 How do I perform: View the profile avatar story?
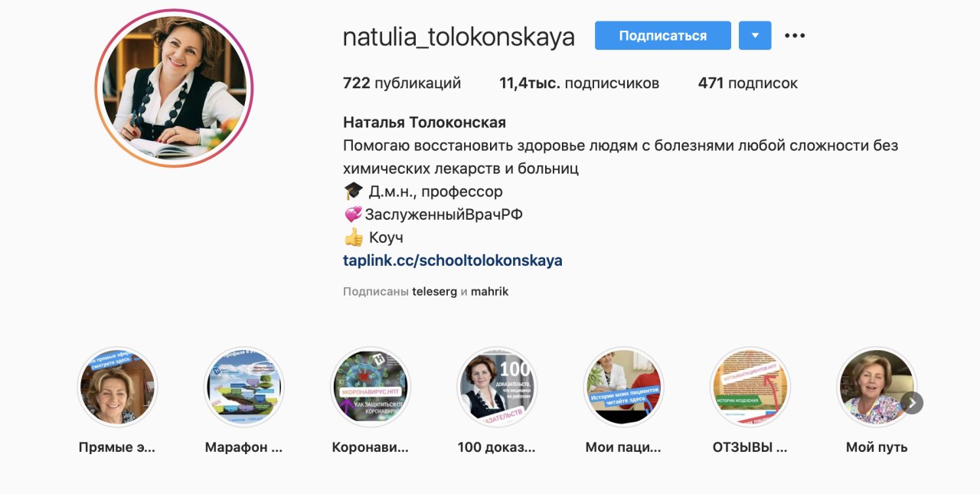174,88
